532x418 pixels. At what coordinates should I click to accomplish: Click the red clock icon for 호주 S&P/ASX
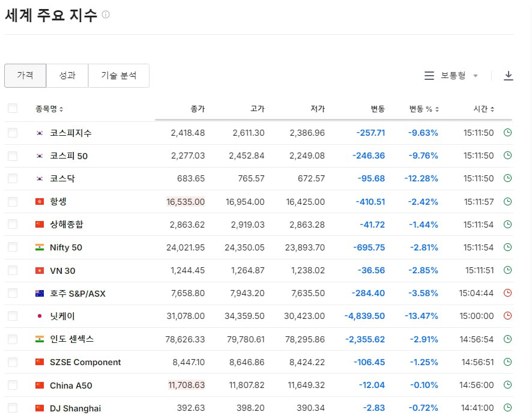click(507, 293)
